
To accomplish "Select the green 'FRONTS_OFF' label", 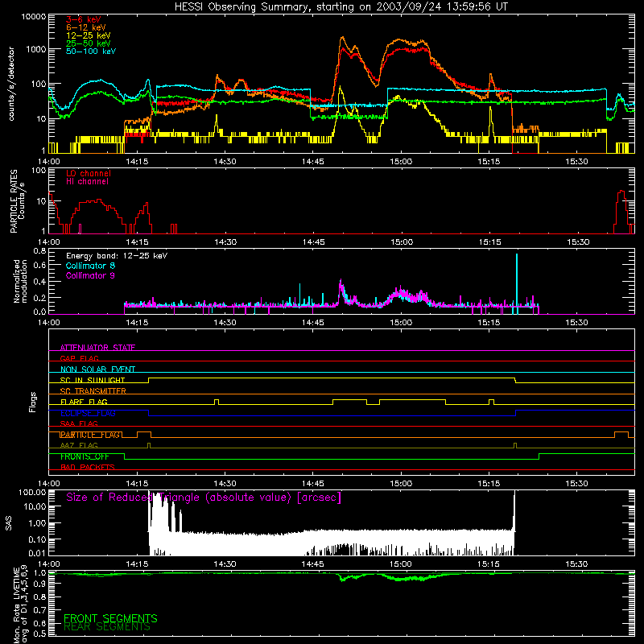I will point(85,456).
